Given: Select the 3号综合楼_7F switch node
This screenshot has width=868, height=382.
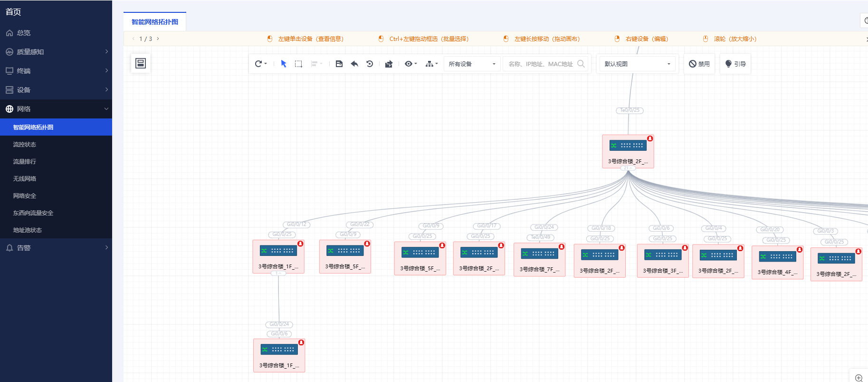Looking at the screenshot, I should tap(539, 259).
